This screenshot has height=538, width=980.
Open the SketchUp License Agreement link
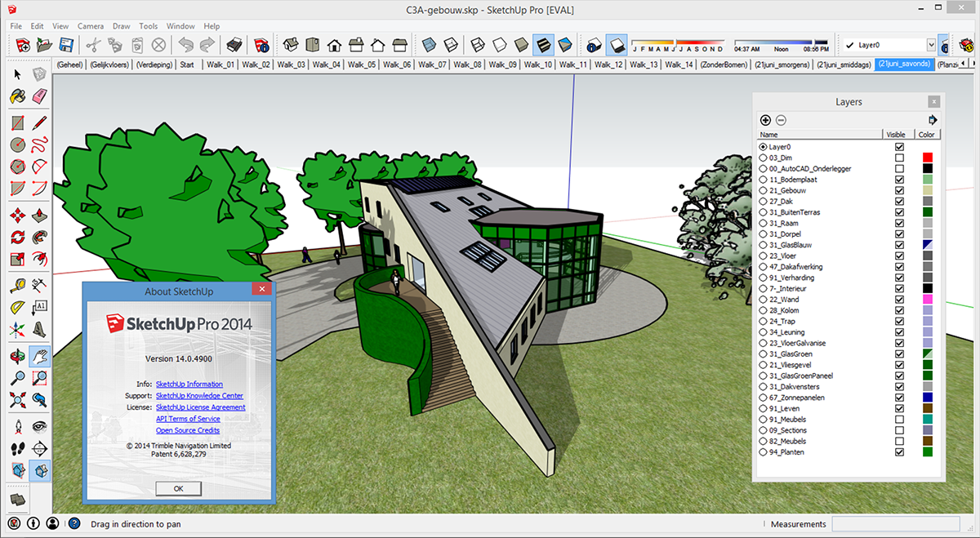200,407
